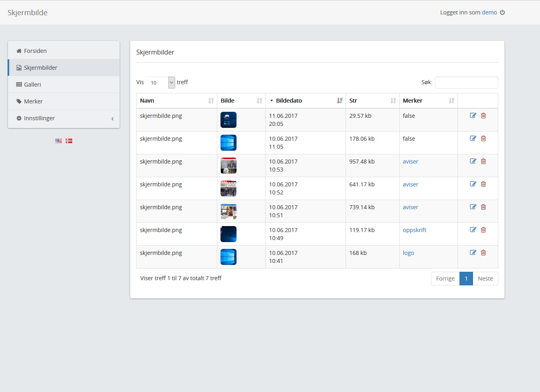The width and height of the screenshot is (540, 392).
Task: Click the logout power icon next to demo
Action: (x=502, y=12)
